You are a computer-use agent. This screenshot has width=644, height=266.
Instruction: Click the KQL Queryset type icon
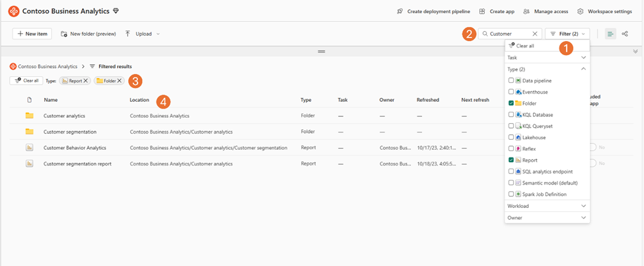pos(519,126)
